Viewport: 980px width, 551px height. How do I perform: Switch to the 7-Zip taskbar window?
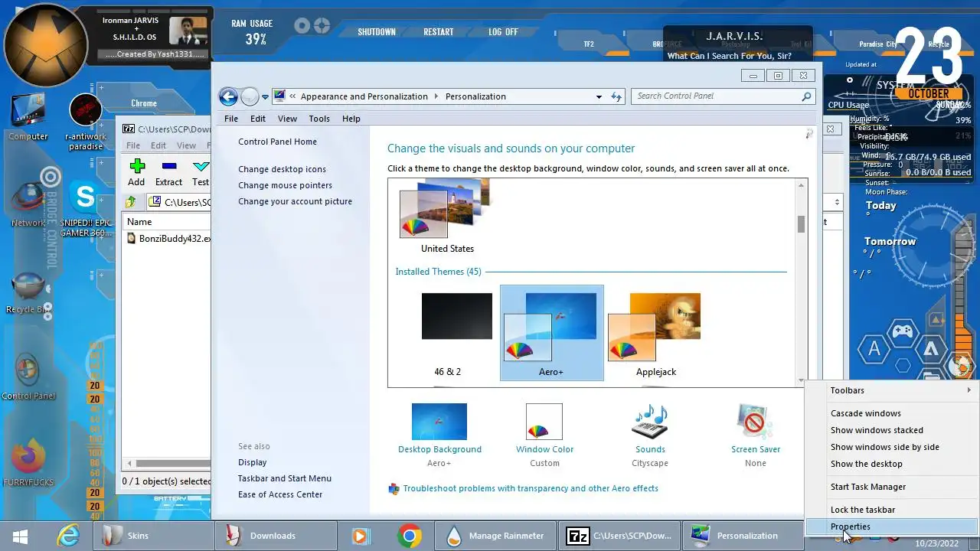pos(619,536)
